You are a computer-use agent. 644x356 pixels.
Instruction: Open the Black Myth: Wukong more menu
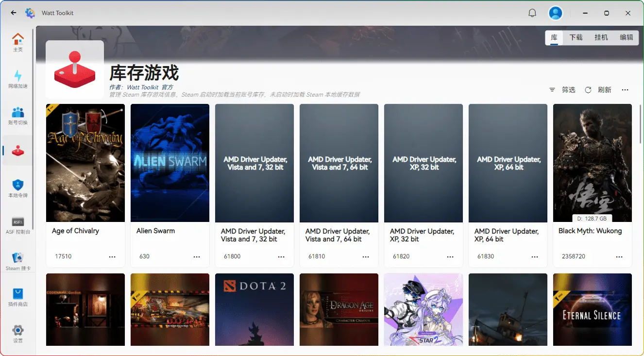point(619,256)
